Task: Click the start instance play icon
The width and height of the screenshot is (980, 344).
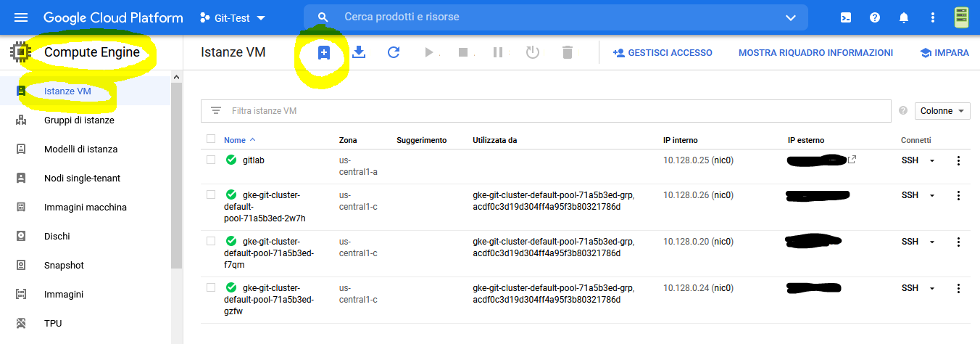Action: [428, 52]
